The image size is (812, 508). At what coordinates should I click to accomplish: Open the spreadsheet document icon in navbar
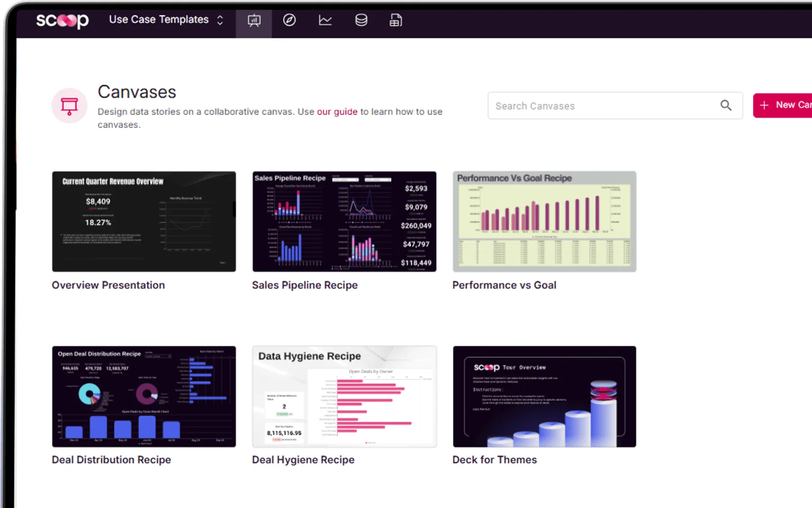pos(396,20)
